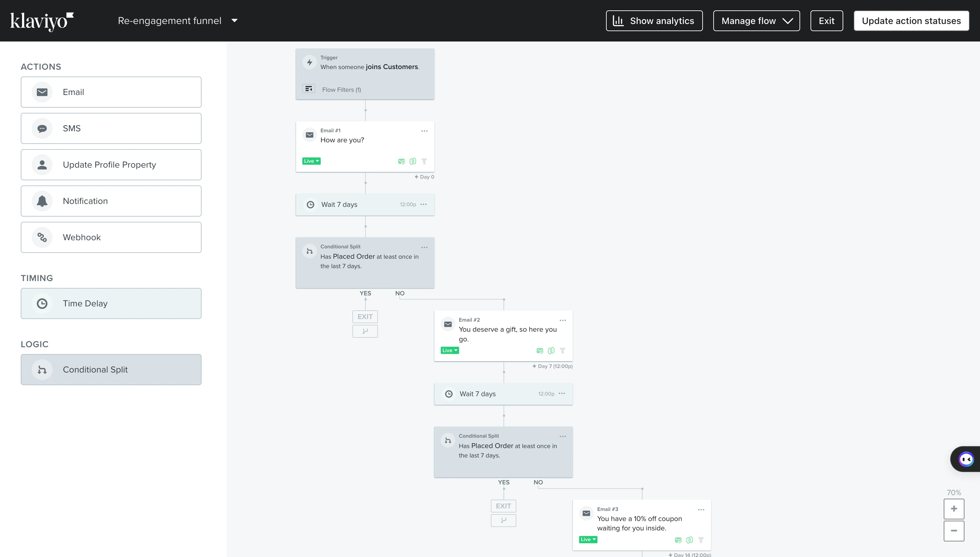Pick the Webhook action
Image resolution: width=980 pixels, height=557 pixels.
111,238
